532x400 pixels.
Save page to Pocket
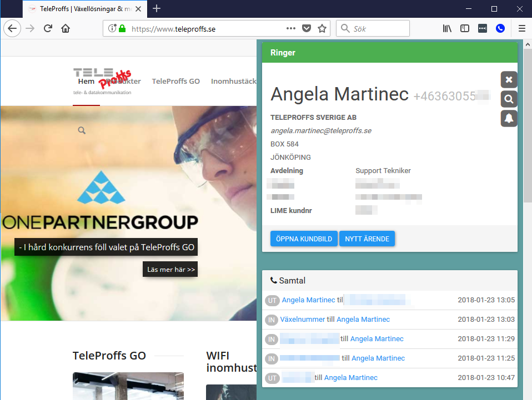(307, 28)
